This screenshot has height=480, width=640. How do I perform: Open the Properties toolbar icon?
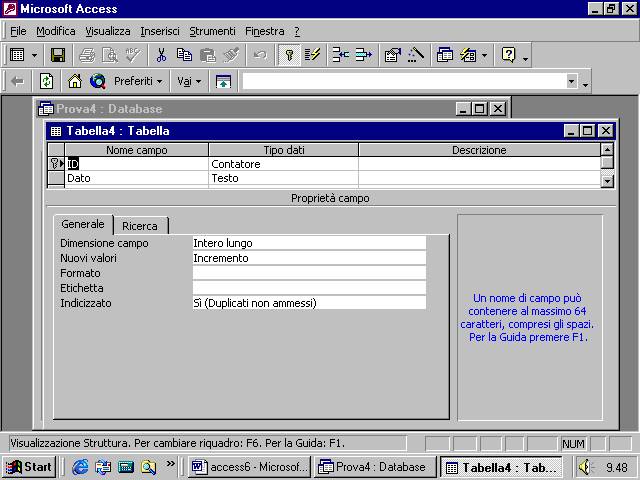[x=392, y=55]
